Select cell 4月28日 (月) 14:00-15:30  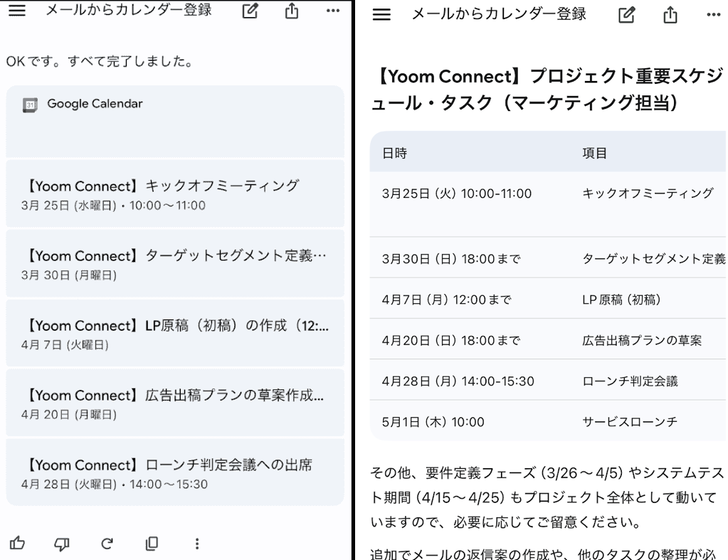click(x=458, y=381)
